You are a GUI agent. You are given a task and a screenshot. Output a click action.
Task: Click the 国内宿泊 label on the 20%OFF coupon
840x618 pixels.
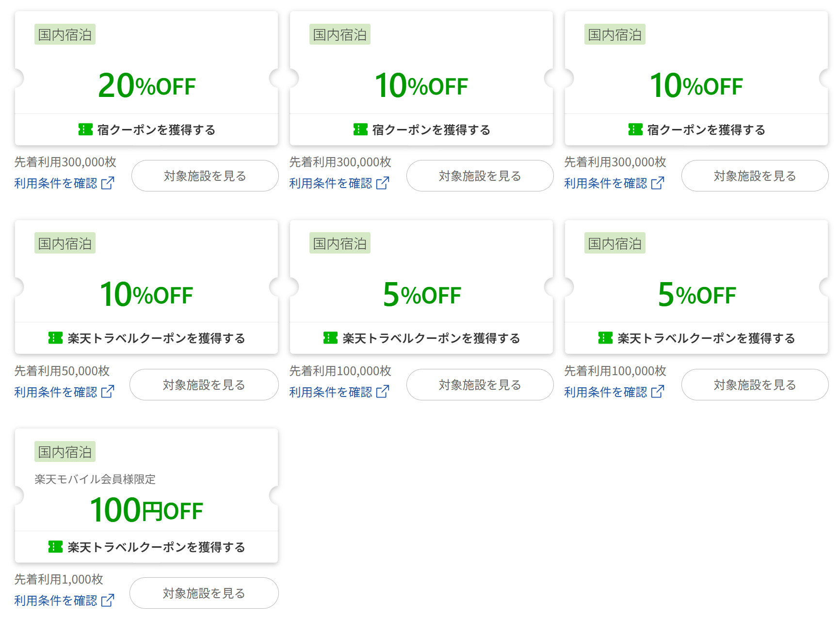tap(65, 34)
